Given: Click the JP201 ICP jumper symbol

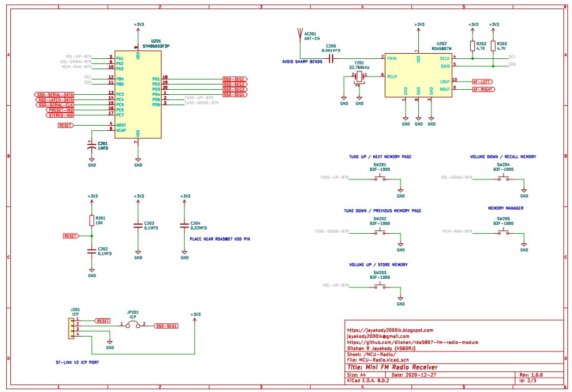Looking at the screenshot, I should pyautogui.click(x=133, y=325).
